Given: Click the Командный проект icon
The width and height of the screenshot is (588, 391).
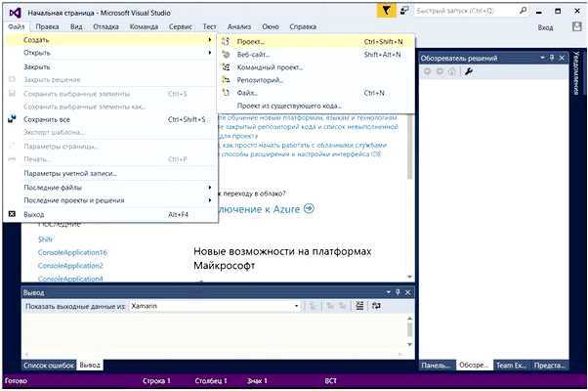Looking at the screenshot, I should pyautogui.click(x=226, y=67).
